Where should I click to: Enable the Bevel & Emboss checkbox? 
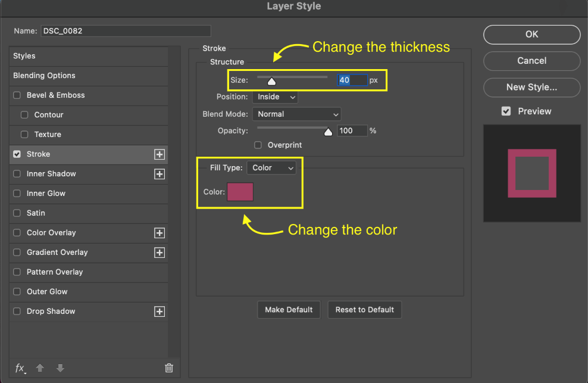coord(17,95)
